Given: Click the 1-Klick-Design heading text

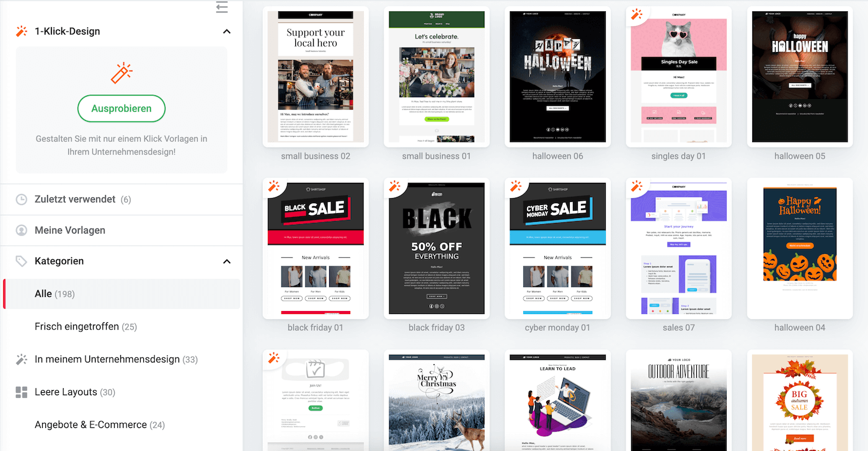Looking at the screenshot, I should 68,32.
